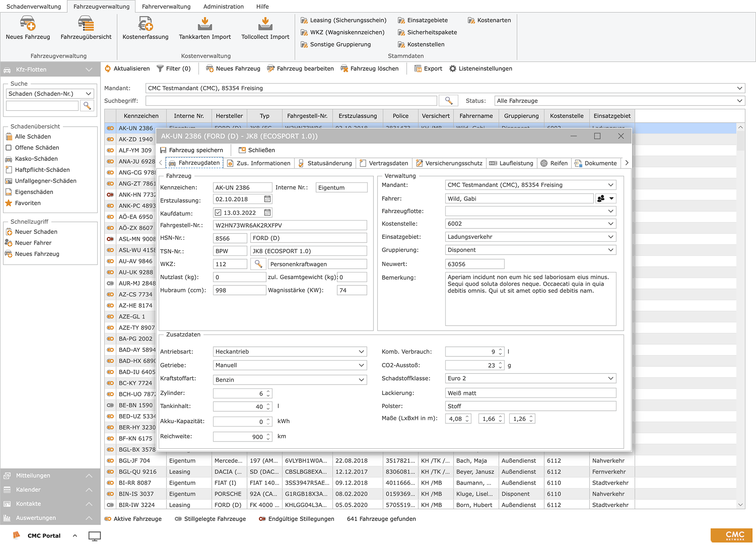Switch to the Schadenverwaltung ribbon tab

(x=34, y=6)
